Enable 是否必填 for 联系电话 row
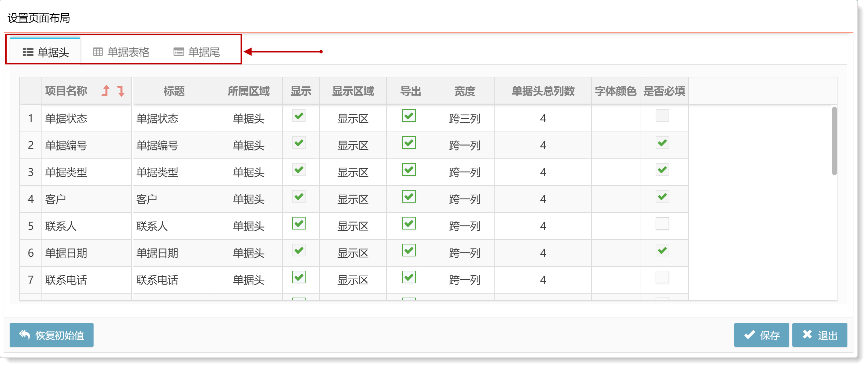 point(662,278)
